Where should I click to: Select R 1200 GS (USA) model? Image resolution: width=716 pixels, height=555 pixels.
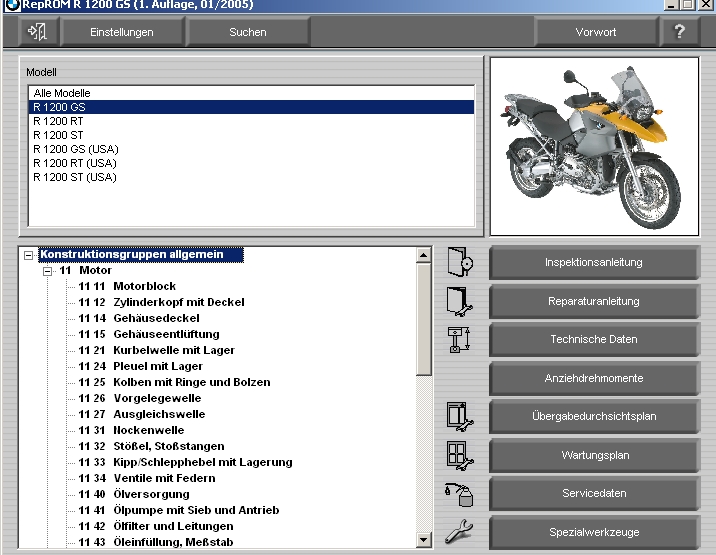click(x=251, y=149)
